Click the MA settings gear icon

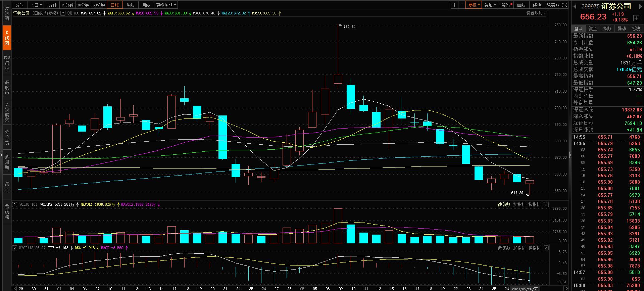point(69,13)
